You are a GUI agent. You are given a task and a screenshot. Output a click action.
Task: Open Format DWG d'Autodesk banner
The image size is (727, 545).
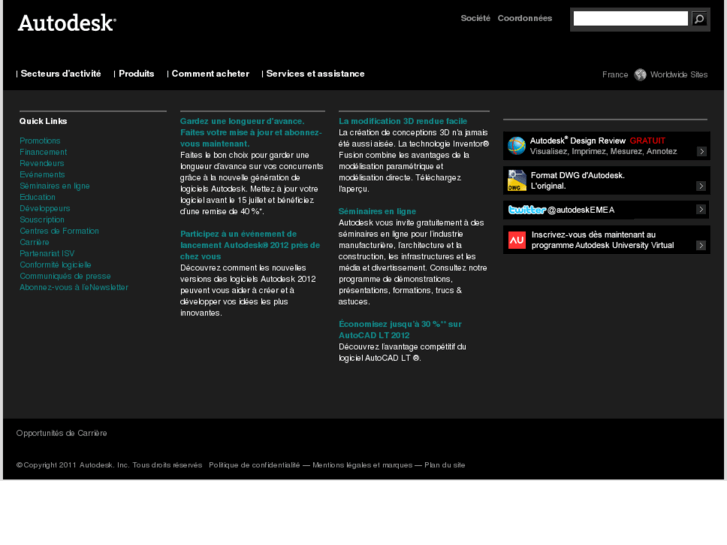pos(606,180)
